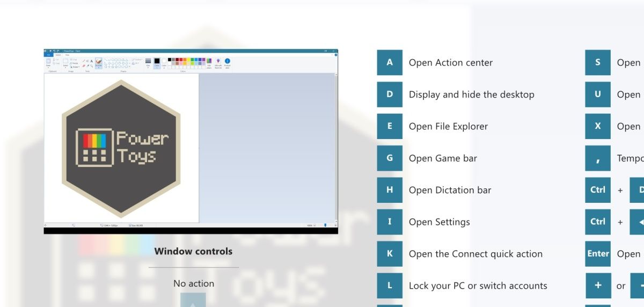Select the Brushes tool in Paint ribbon
This screenshot has height=307, width=644.
click(99, 63)
